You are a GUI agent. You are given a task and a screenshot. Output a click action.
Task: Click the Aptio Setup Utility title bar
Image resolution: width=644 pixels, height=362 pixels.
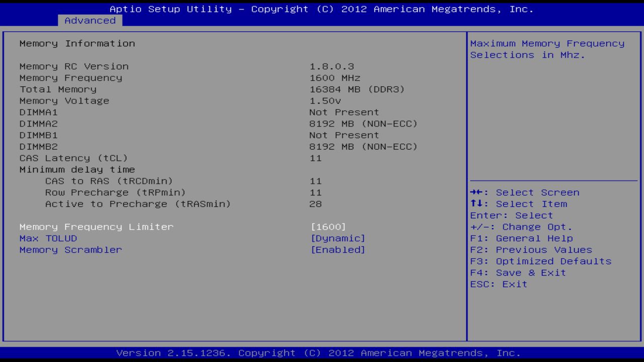(x=322, y=9)
